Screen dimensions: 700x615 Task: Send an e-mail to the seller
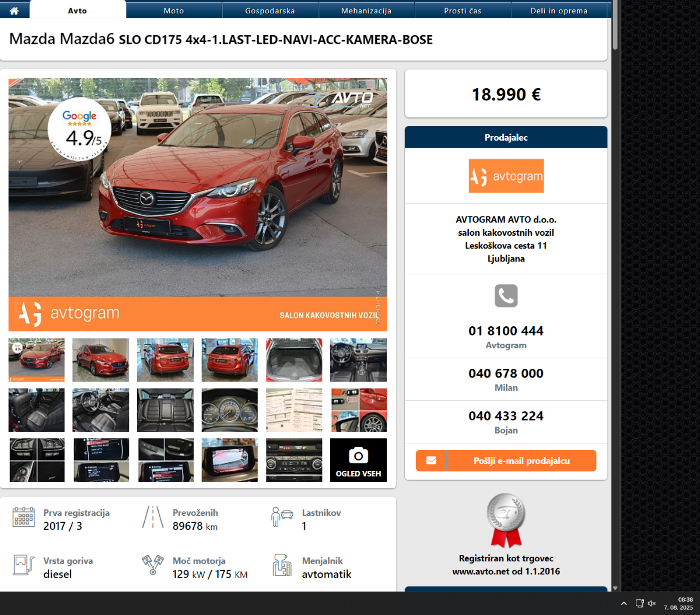[x=506, y=460]
